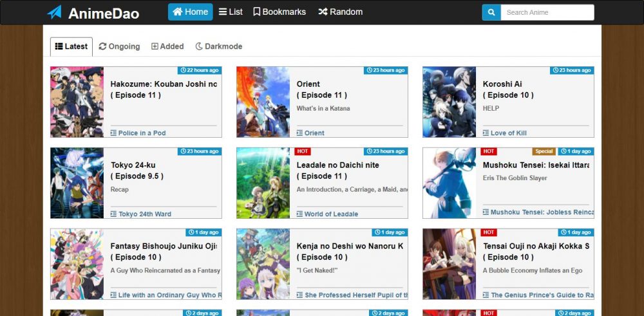Open Hakozume: Kouban Joshi Episode 11
The width and height of the screenshot is (644, 316).
(x=164, y=89)
